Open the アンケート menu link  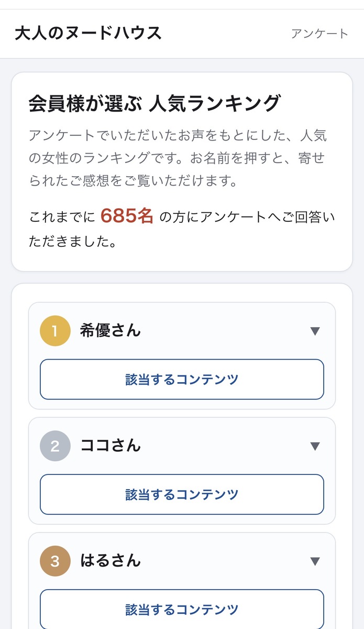click(x=319, y=34)
